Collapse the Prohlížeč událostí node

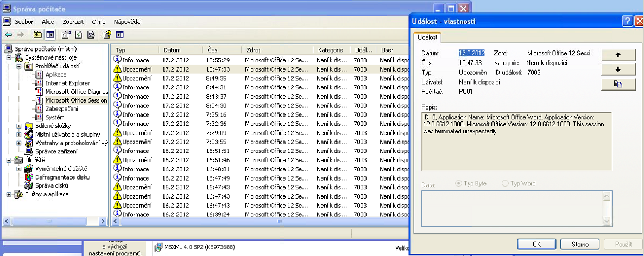(x=19, y=66)
